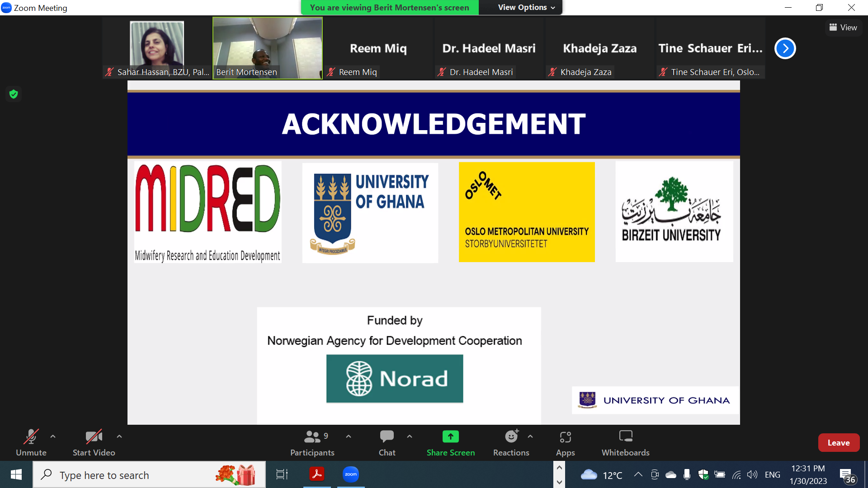This screenshot has height=488, width=868.
Task: Click the MIDRED logo on the slide
Action: (x=208, y=212)
